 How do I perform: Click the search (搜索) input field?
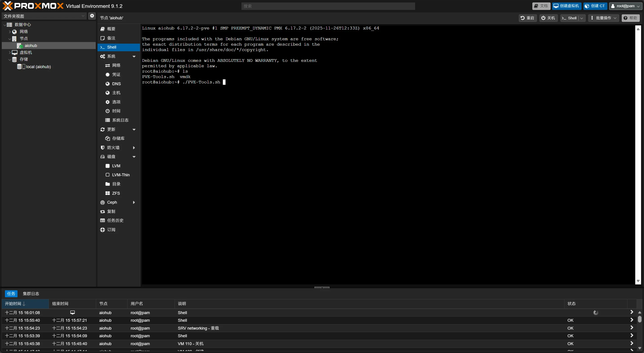[x=328, y=6]
